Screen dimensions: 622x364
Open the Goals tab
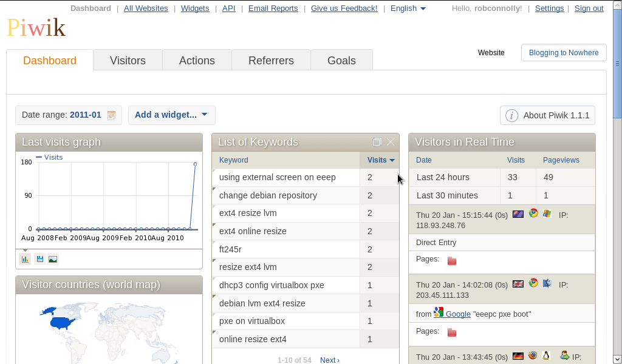click(341, 61)
